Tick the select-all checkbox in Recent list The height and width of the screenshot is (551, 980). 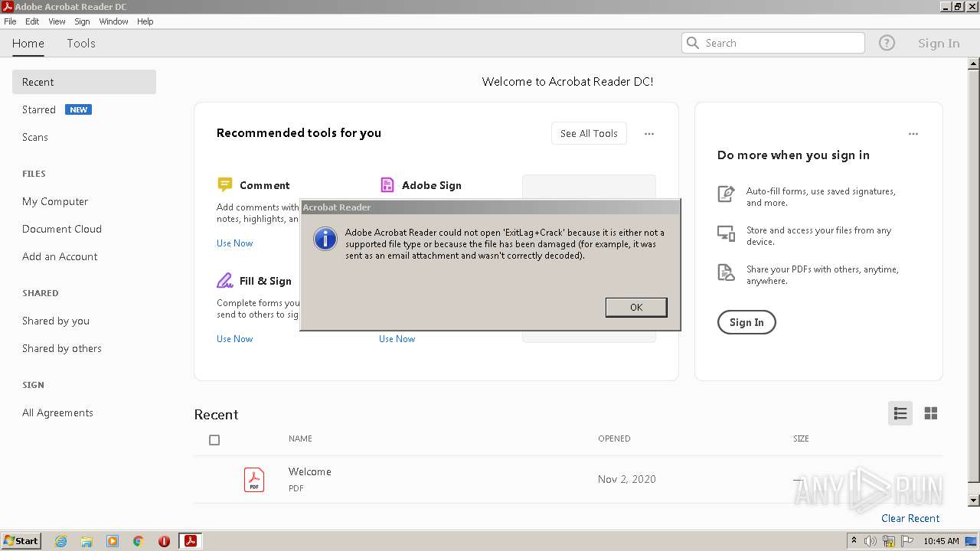[214, 440]
